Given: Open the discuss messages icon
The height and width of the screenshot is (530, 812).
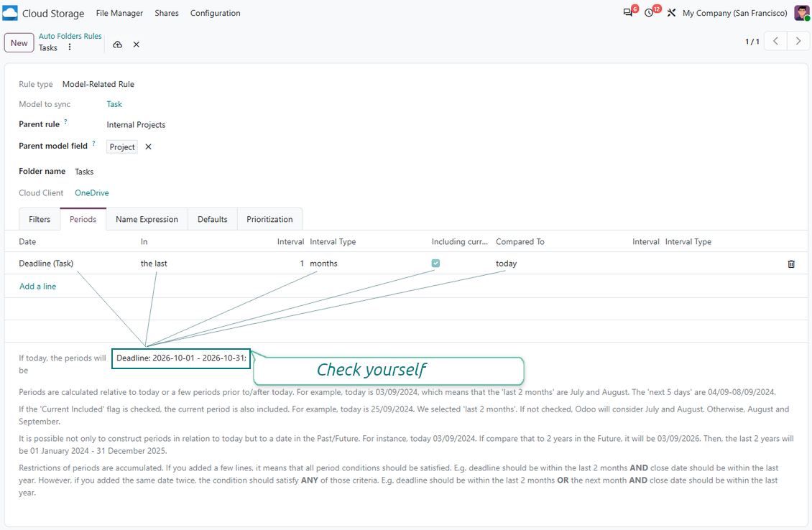Looking at the screenshot, I should pos(628,13).
